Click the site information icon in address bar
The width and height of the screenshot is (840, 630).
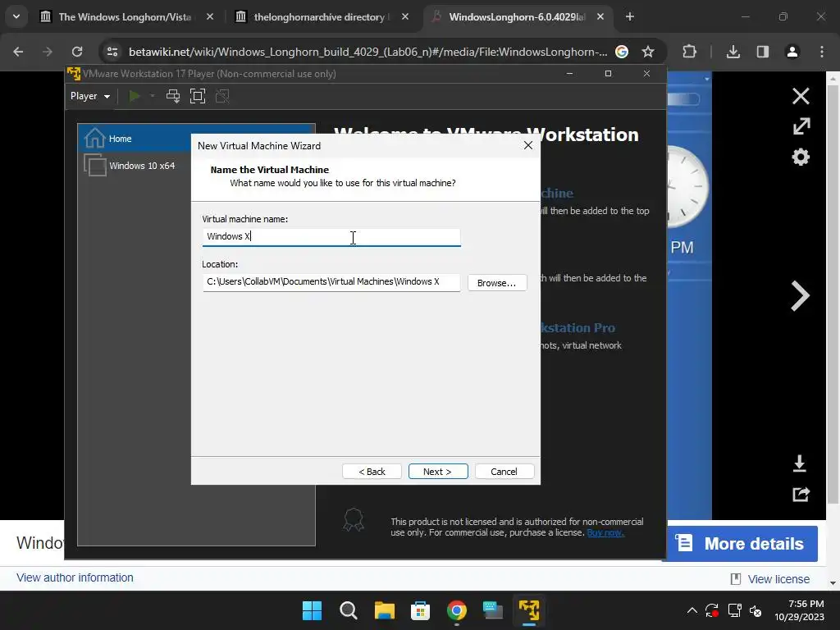coord(112,52)
